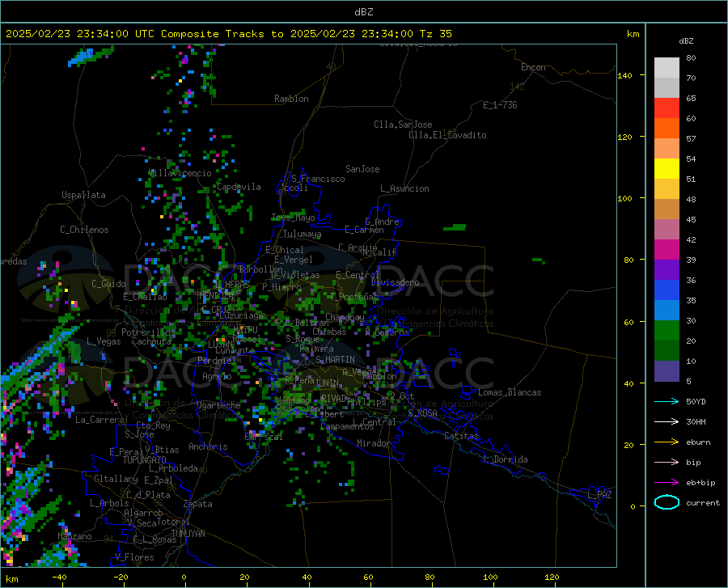The height and width of the screenshot is (588, 728).
Task: Click the TUPUNGATO label
Action: [145, 460]
